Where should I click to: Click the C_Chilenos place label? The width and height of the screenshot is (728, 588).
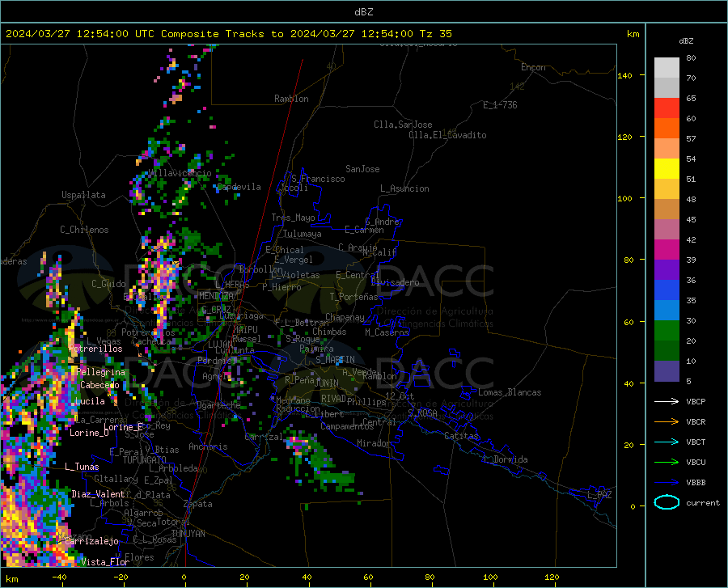click(84, 230)
